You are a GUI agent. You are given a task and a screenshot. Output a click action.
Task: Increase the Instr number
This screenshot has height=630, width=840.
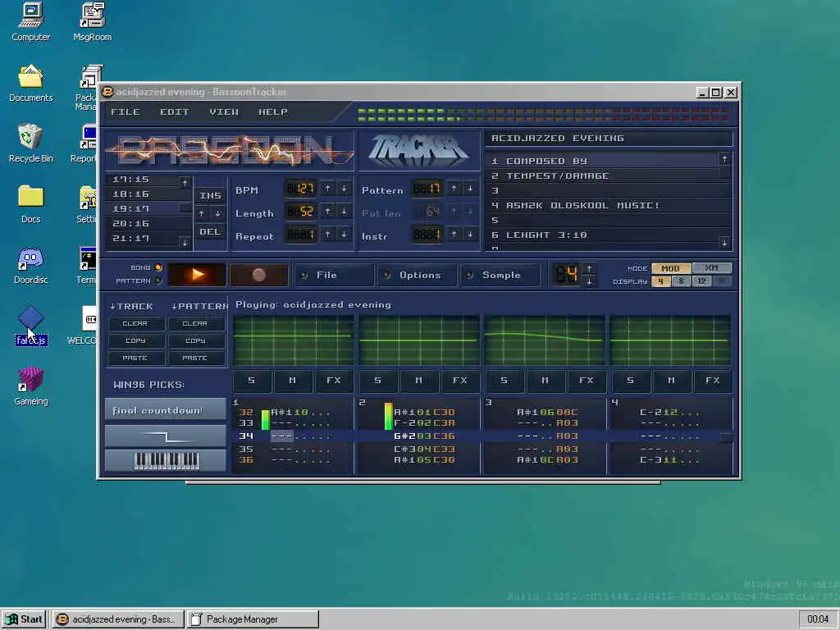click(454, 235)
